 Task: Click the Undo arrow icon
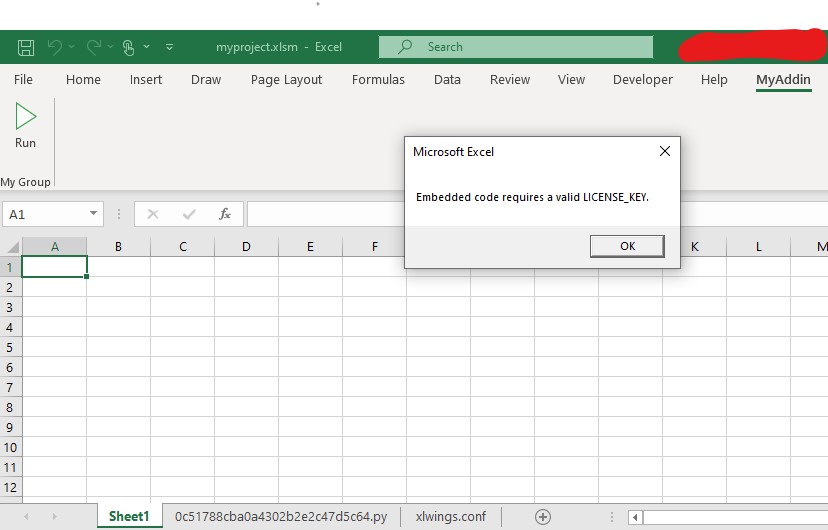tap(55, 47)
